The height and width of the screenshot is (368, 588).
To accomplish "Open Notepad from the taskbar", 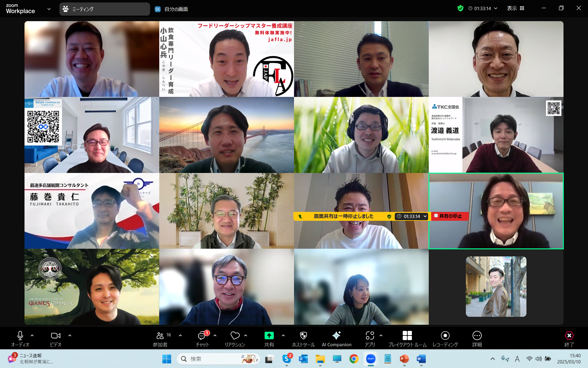I will 387,359.
